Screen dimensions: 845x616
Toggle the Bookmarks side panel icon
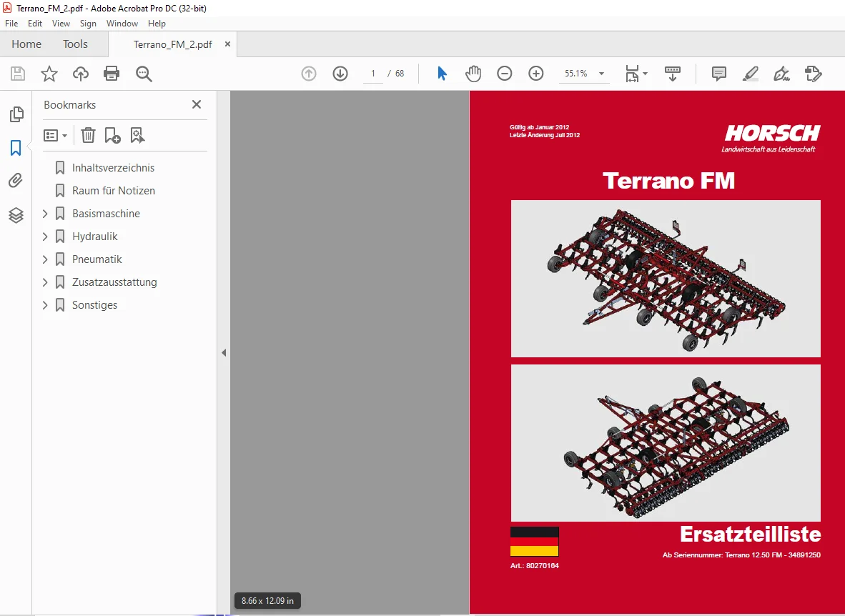pyautogui.click(x=16, y=148)
